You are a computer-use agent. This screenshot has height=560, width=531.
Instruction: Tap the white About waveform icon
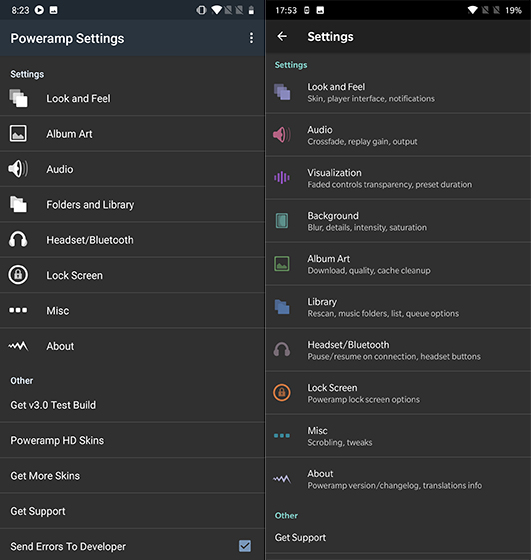click(x=18, y=346)
